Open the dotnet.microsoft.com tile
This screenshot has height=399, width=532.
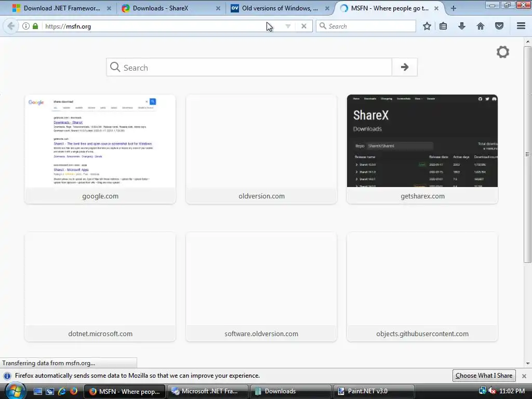100,287
